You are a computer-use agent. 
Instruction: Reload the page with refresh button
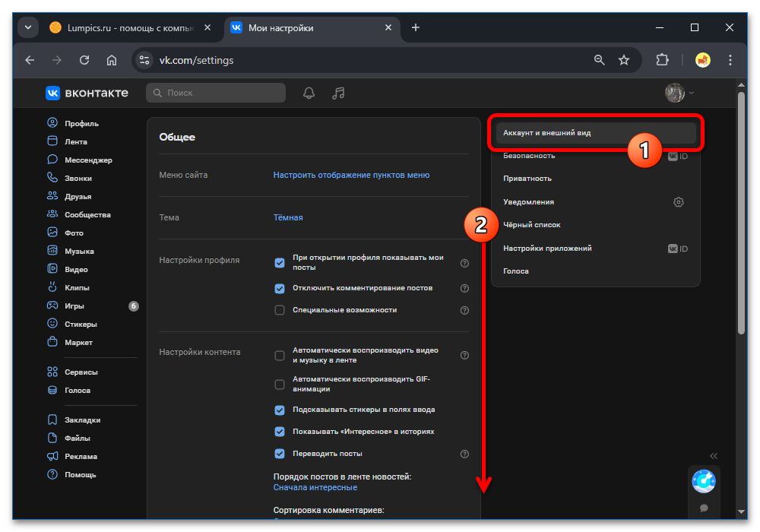(x=84, y=60)
